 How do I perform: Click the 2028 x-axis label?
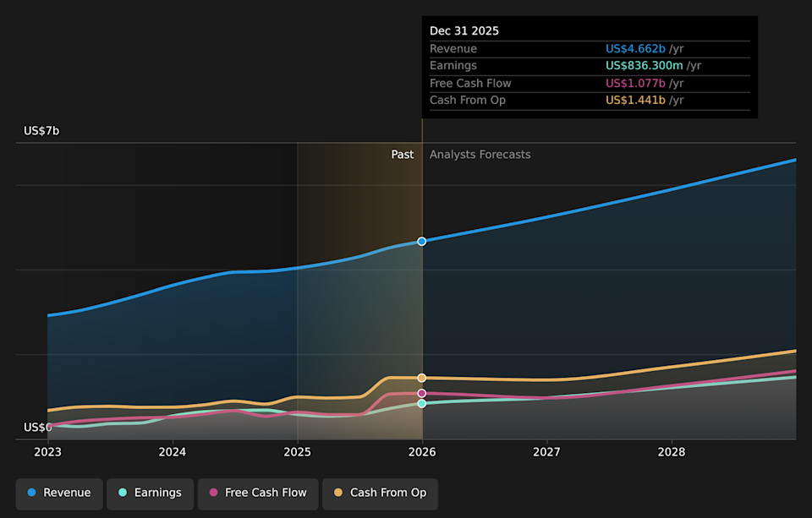(x=672, y=452)
